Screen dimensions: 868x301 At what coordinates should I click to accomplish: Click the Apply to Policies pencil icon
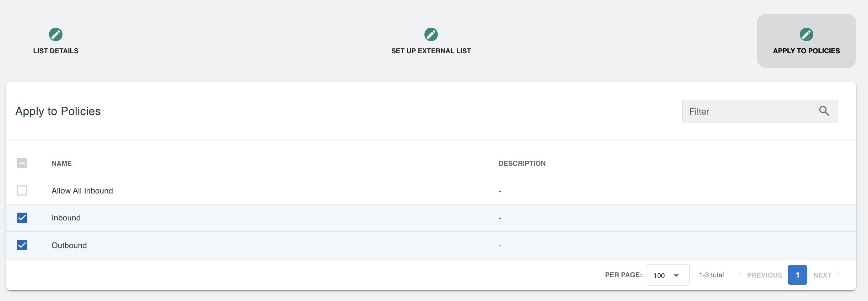click(807, 34)
